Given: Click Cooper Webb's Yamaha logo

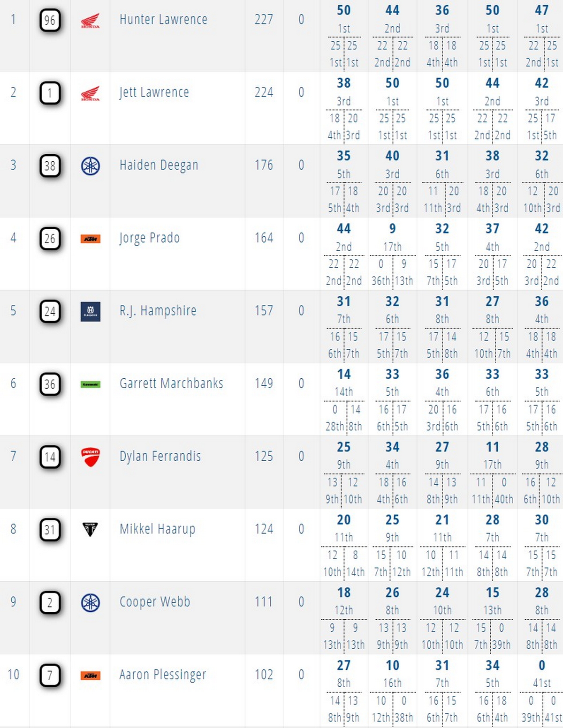Looking at the screenshot, I should (90, 602).
